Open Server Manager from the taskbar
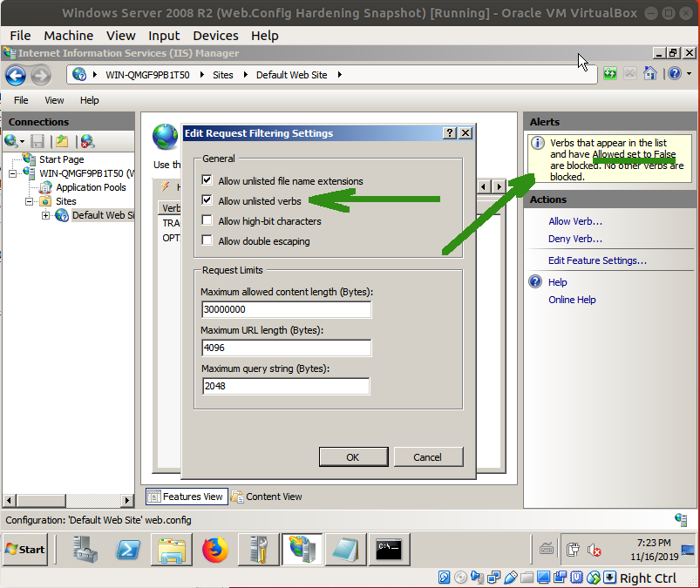The width and height of the screenshot is (700, 588). point(85,550)
